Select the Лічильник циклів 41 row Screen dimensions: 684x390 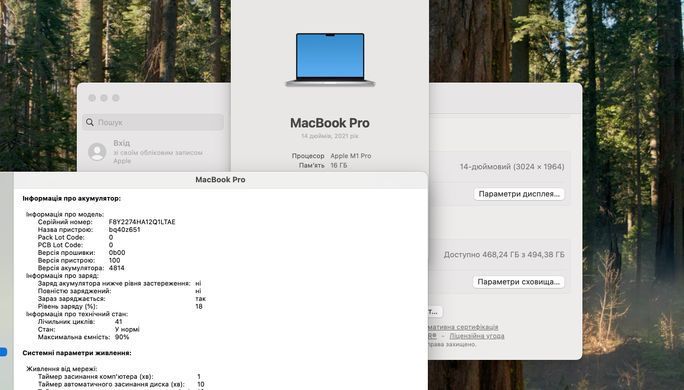pyautogui.click(x=80, y=322)
